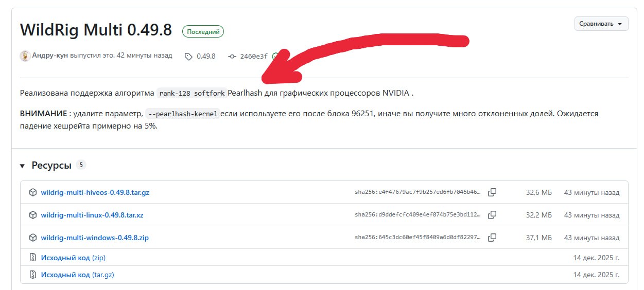This screenshot has height=290, width=644.
Task: Collapse the Ресурсы section triangle
Action: coord(22,166)
